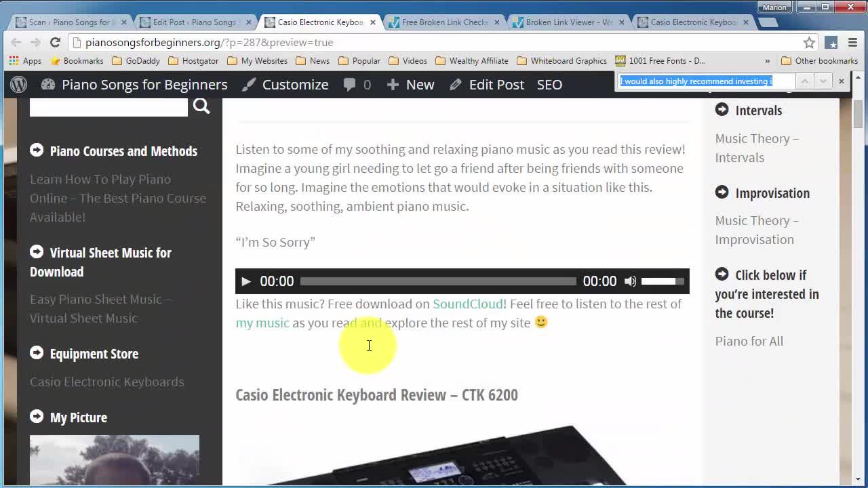
Task: Open the Music Theory – Intervals link
Action: (x=757, y=148)
